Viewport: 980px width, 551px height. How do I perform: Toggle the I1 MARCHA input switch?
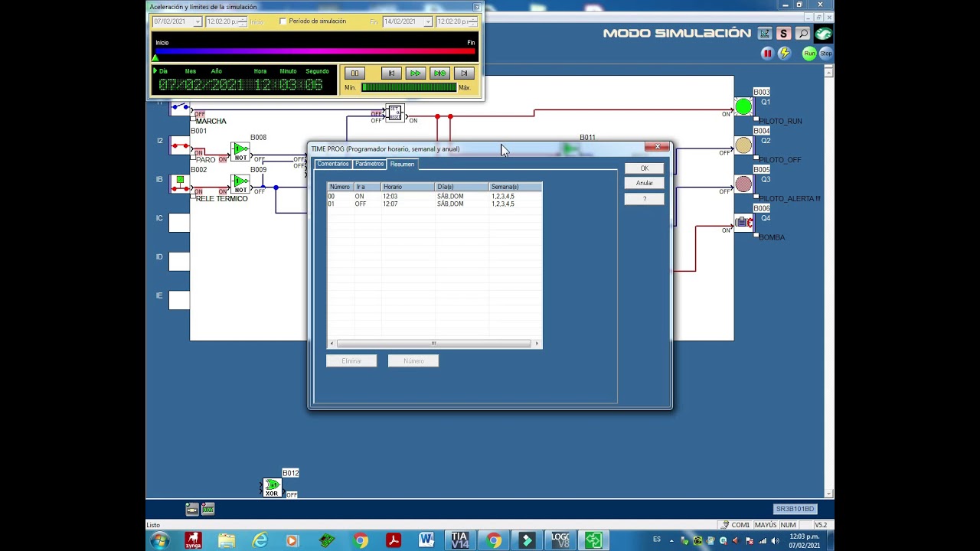click(x=179, y=107)
